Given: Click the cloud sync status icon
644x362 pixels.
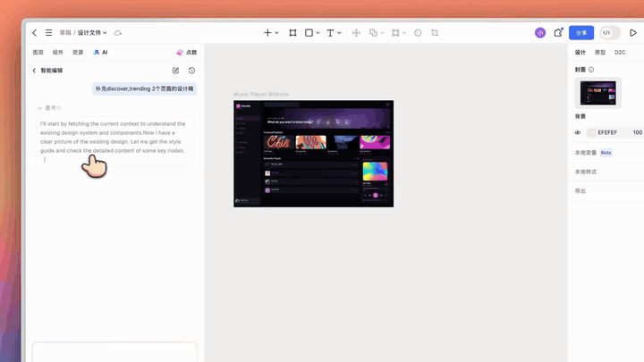Looking at the screenshot, I should (118, 33).
